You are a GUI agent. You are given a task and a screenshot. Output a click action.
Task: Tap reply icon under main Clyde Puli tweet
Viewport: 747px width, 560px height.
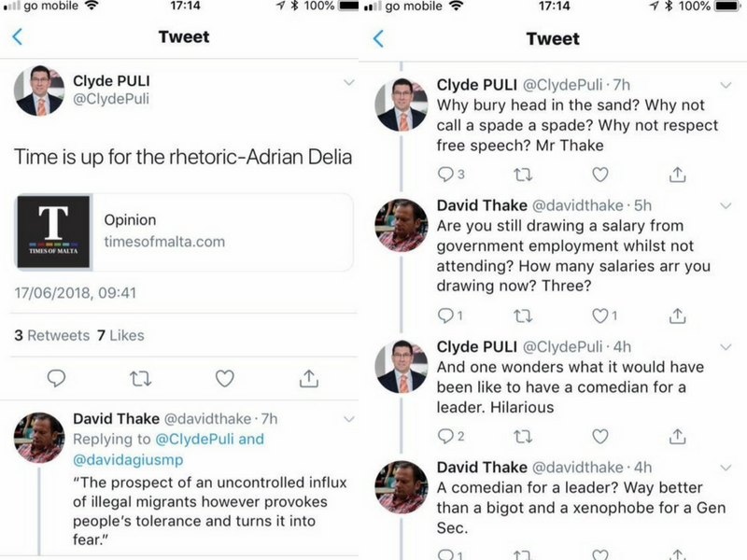coord(56,378)
